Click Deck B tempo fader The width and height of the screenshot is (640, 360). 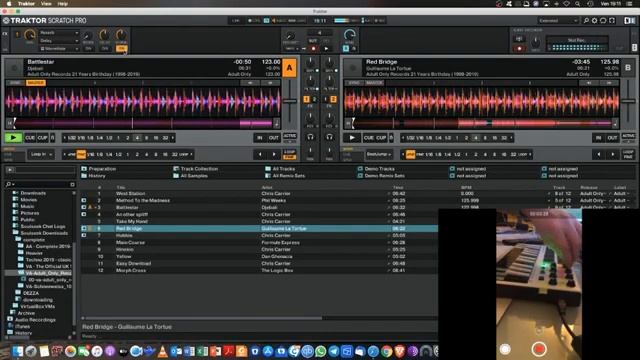628,101
